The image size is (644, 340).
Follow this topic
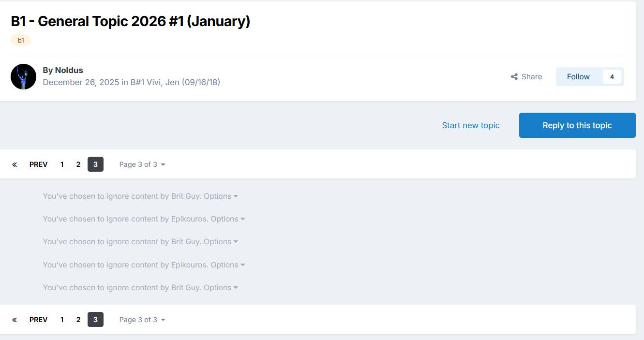point(578,77)
